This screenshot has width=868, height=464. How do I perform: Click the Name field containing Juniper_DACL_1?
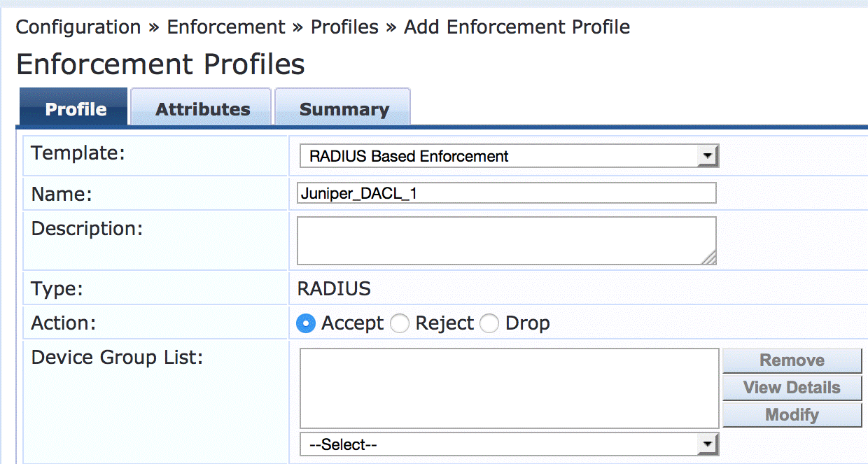coord(506,193)
